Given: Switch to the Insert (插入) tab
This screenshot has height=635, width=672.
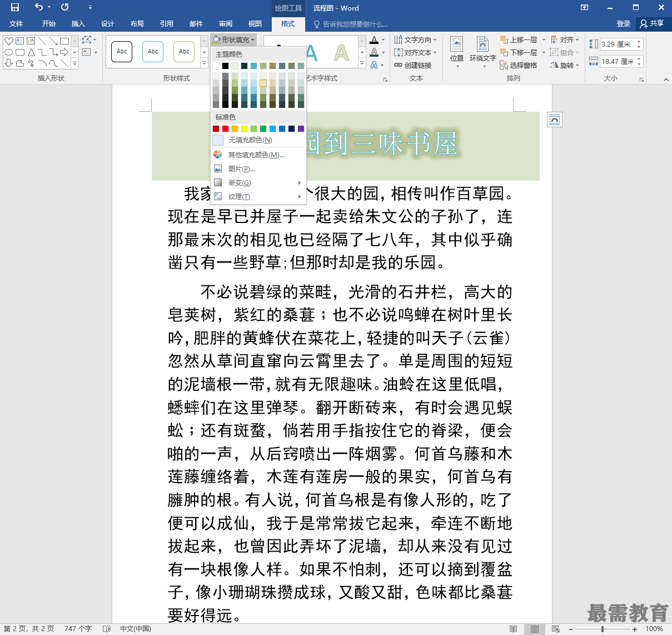Looking at the screenshot, I should point(78,24).
